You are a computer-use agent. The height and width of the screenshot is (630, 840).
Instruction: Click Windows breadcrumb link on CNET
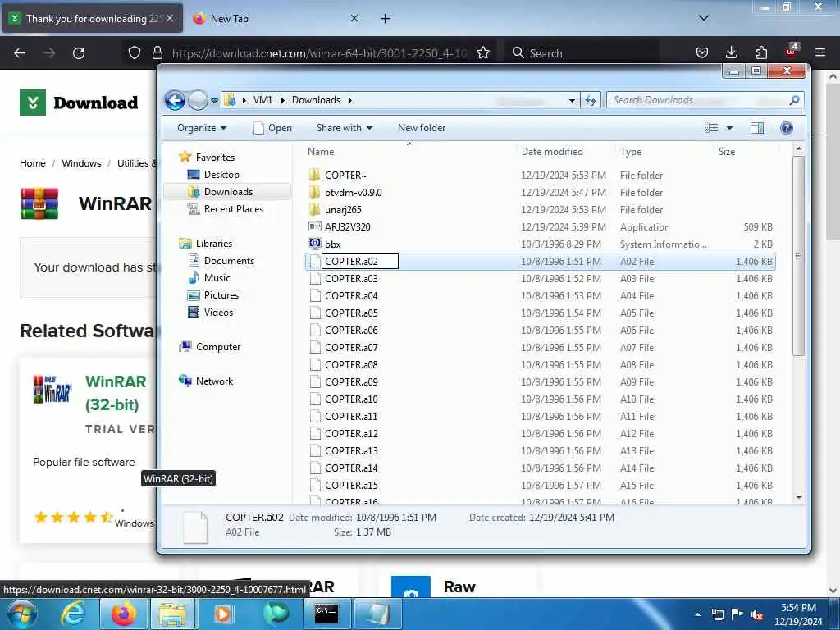pyautogui.click(x=81, y=163)
